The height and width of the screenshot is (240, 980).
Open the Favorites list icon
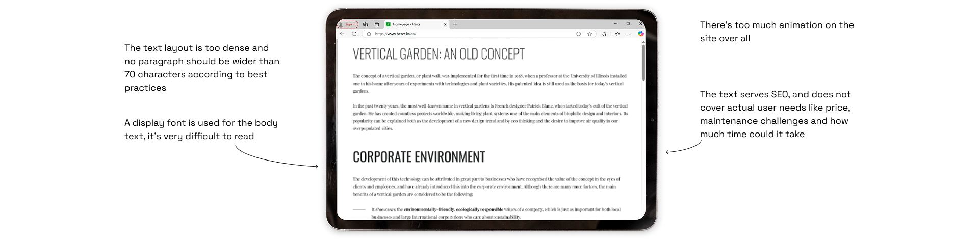click(617, 34)
